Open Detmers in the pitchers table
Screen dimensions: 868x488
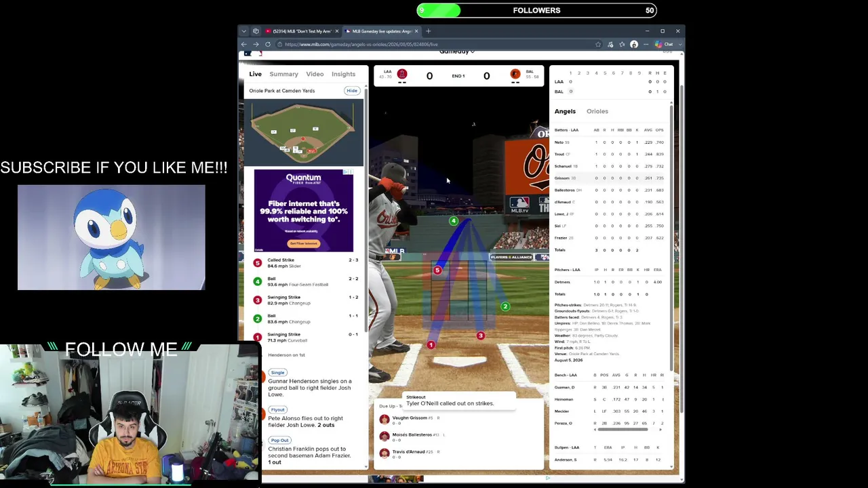(x=562, y=282)
